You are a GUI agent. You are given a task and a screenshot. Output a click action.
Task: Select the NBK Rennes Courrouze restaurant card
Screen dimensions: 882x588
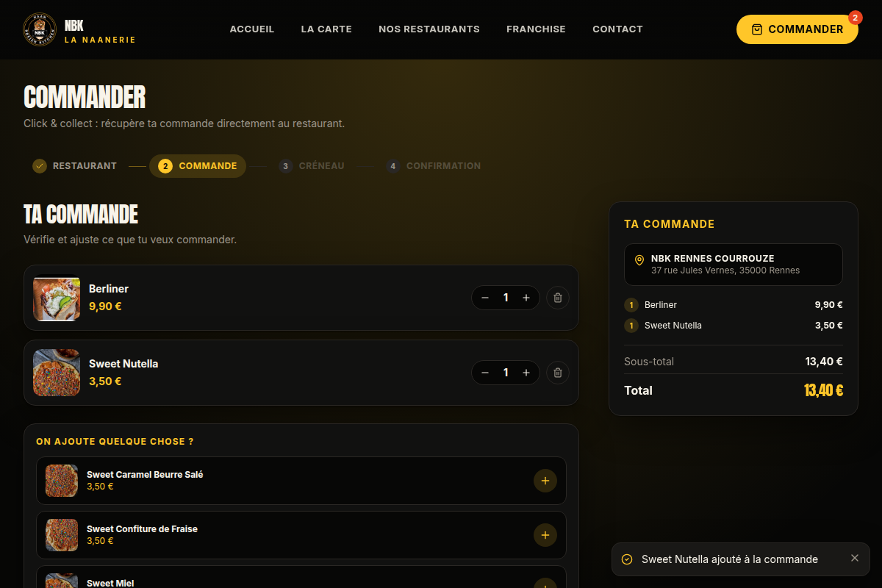(734, 265)
